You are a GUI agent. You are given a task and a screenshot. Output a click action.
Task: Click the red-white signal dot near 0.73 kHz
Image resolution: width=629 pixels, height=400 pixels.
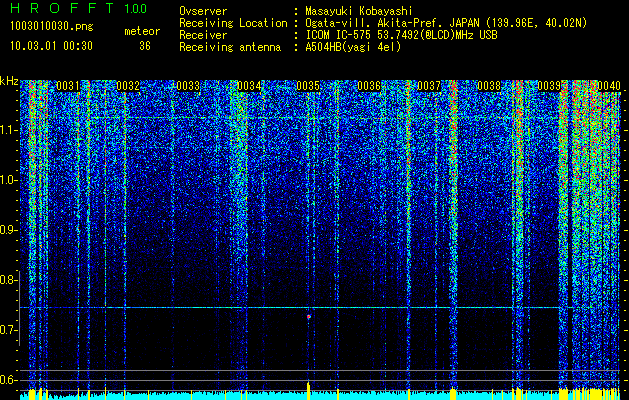click(x=309, y=317)
